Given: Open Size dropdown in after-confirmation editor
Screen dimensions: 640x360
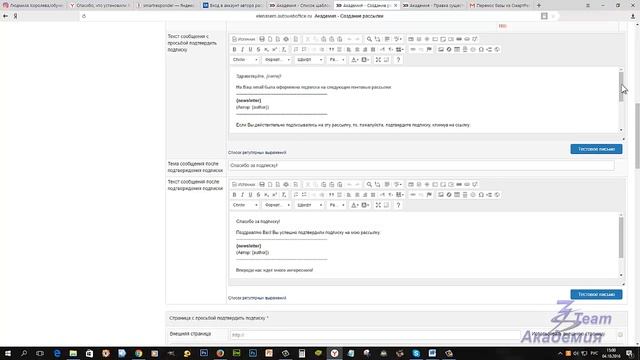Looking at the screenshot, I should [x=337, y=205].
